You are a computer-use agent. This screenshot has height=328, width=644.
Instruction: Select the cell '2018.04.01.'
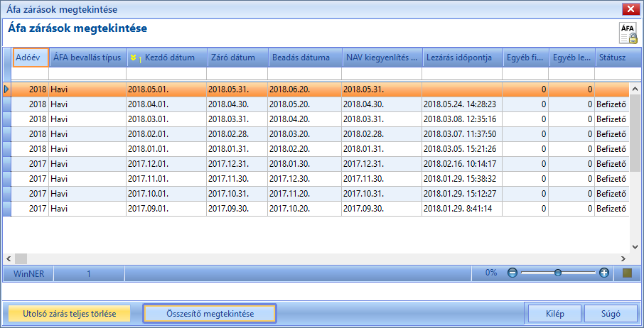166,104
